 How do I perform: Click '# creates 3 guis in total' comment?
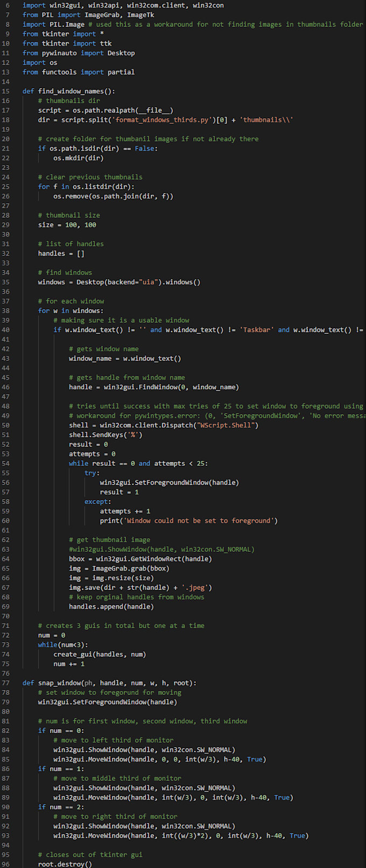tap(121, 626)
